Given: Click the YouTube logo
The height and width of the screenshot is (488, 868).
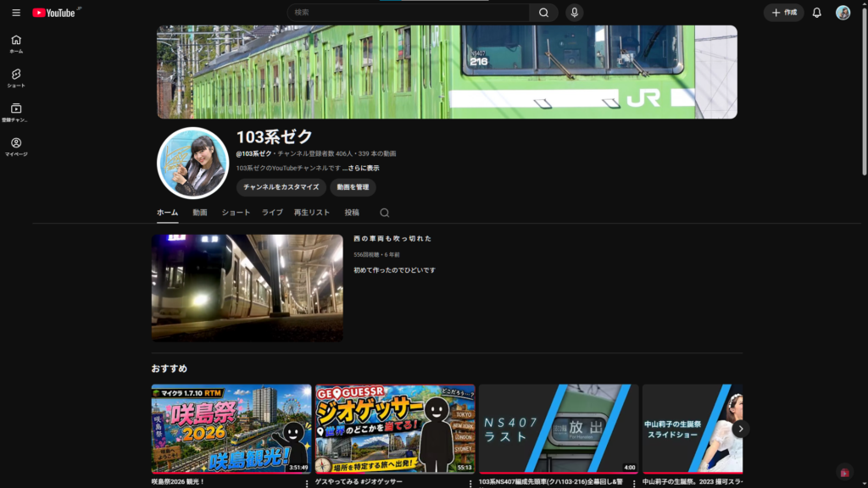Looking at the screenshot, I should [x=53, y=13].
